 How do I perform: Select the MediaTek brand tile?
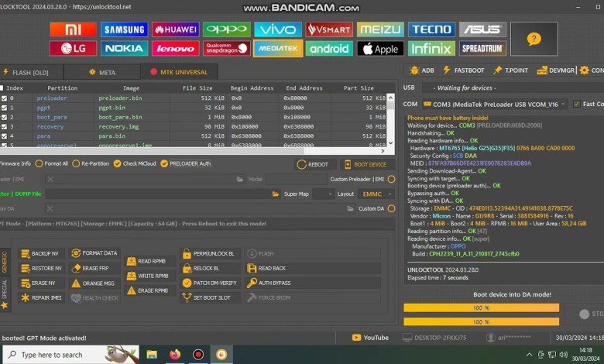point(278,48)
